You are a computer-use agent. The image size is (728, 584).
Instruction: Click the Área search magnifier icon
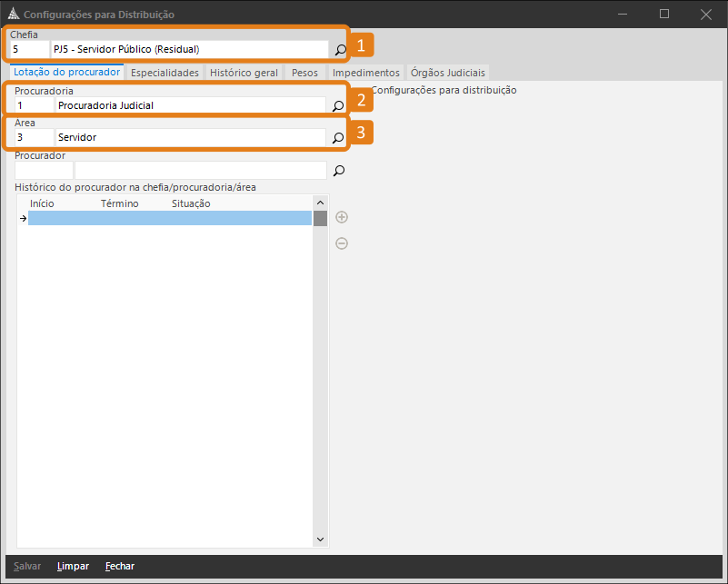(x=338, y=139)
